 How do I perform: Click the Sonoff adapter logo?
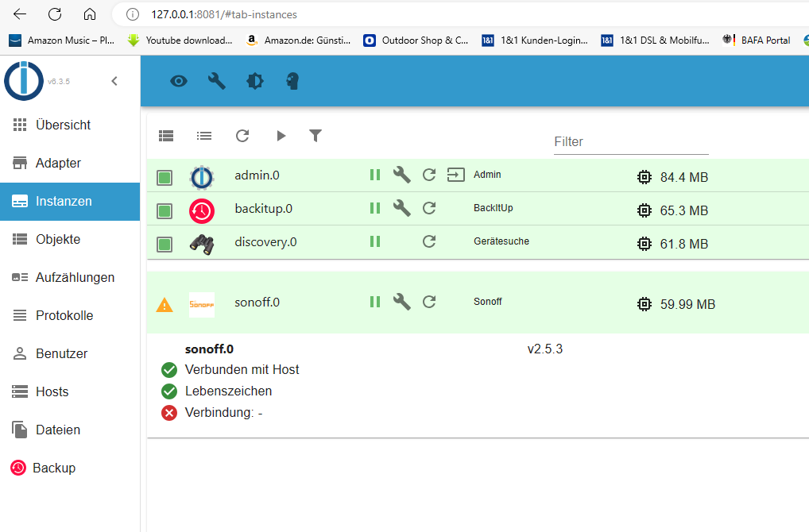(202, 305)
